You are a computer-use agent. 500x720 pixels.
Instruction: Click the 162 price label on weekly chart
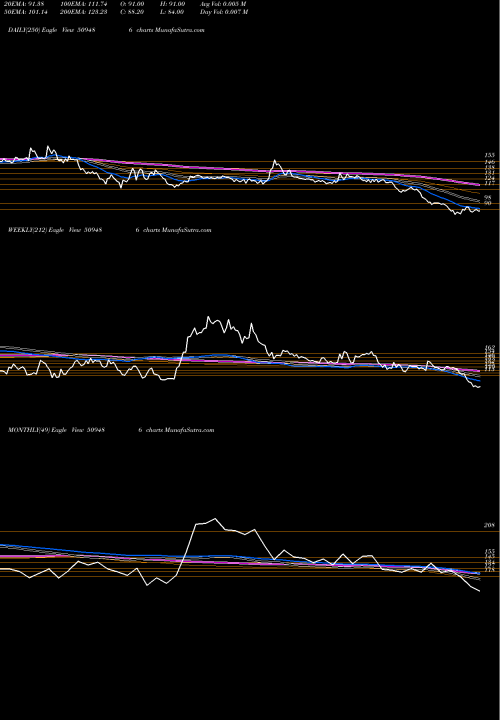point(489,348)
